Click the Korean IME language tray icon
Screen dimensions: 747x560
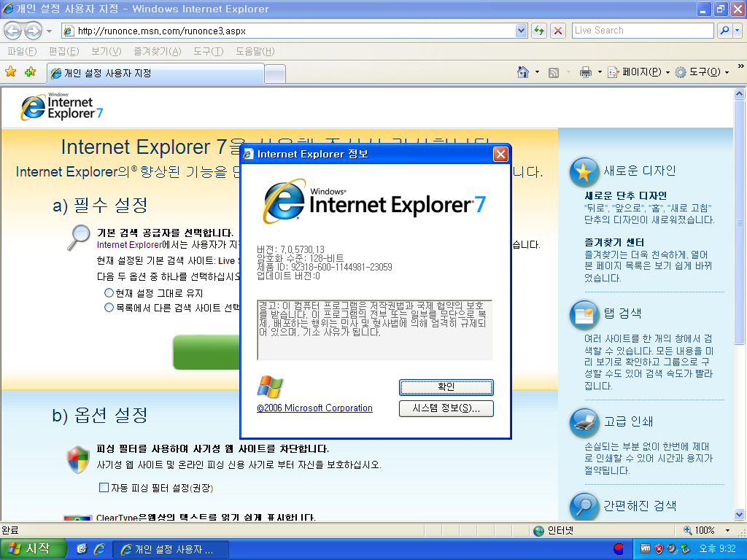pos(619,549)
